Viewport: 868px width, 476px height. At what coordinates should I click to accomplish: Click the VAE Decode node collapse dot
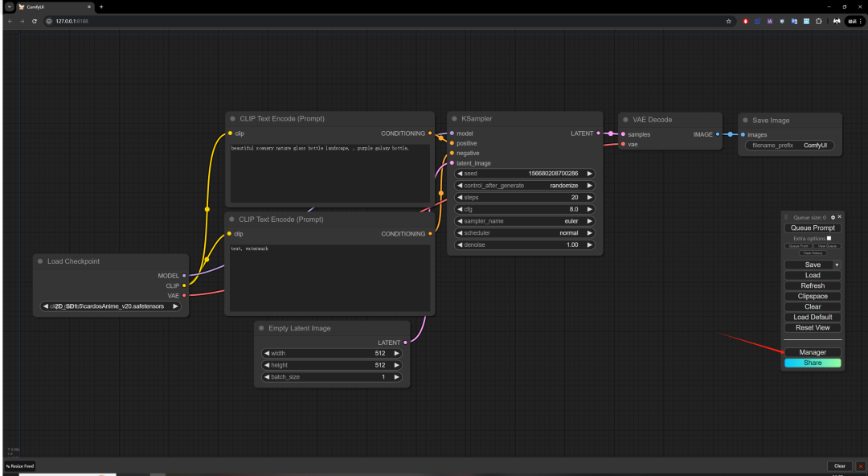coord(625,120)
